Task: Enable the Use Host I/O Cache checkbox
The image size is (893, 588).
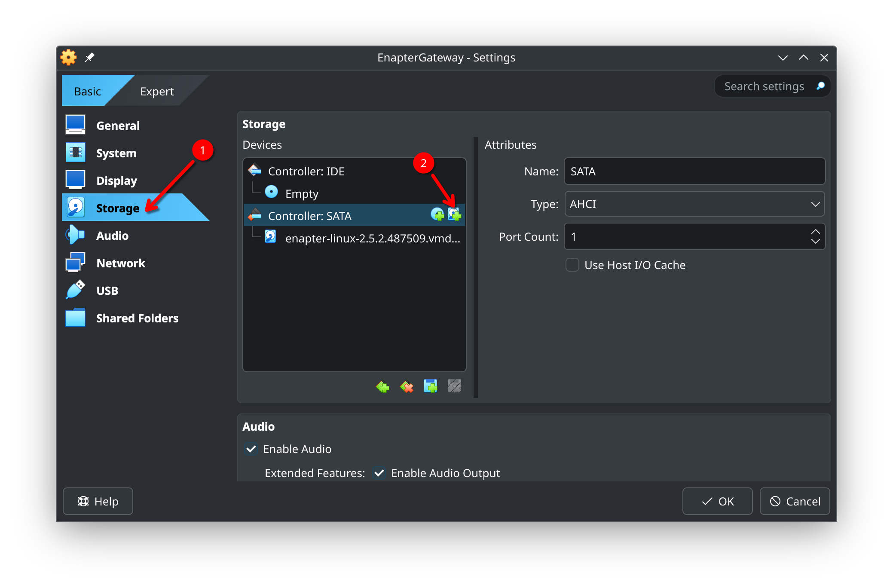Action: coord(572,265)
